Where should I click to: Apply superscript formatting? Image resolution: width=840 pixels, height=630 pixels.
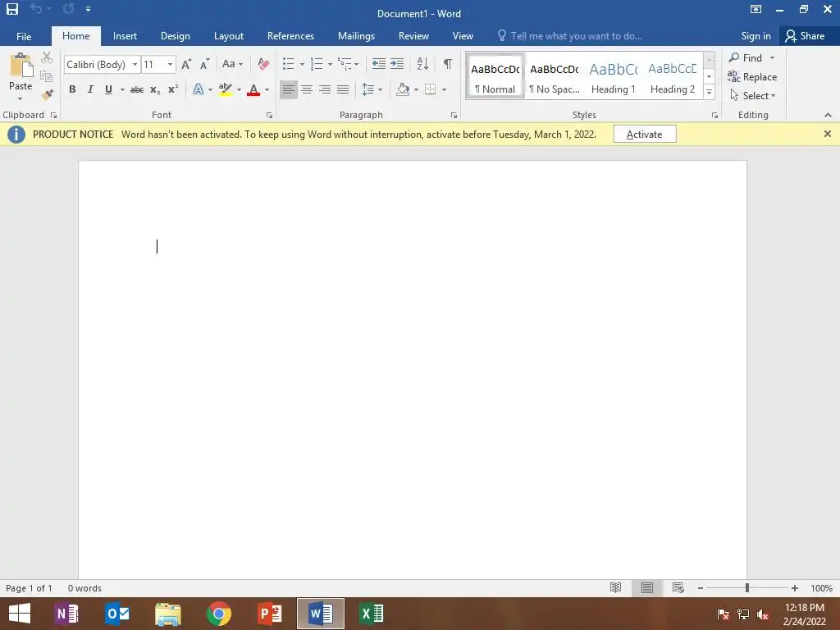tap(172, 89)
